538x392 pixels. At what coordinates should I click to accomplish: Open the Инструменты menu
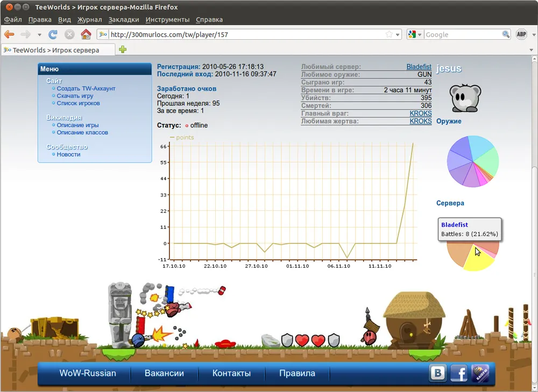click(x=167, y=19)
